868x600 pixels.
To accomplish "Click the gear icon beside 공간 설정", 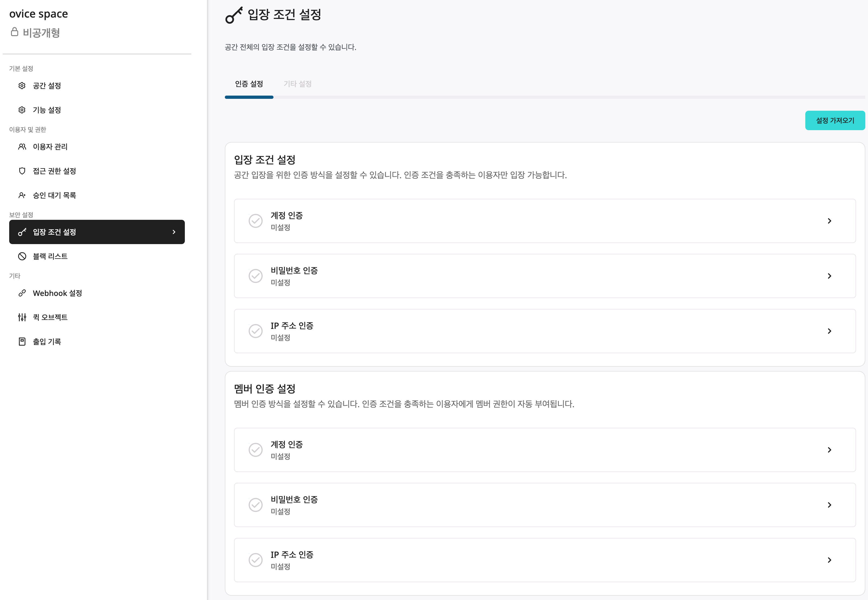I will coord(22,86).
